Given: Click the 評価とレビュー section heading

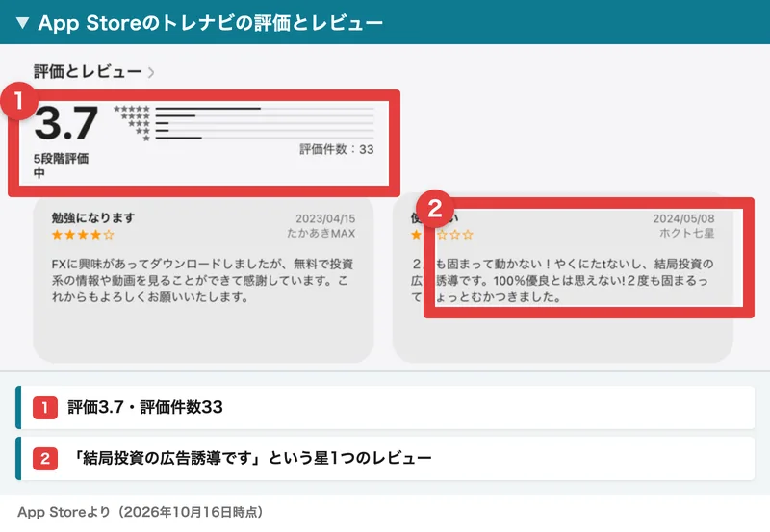Looking at the screenshot, I should pyautogui.click(x=88, y=72).
